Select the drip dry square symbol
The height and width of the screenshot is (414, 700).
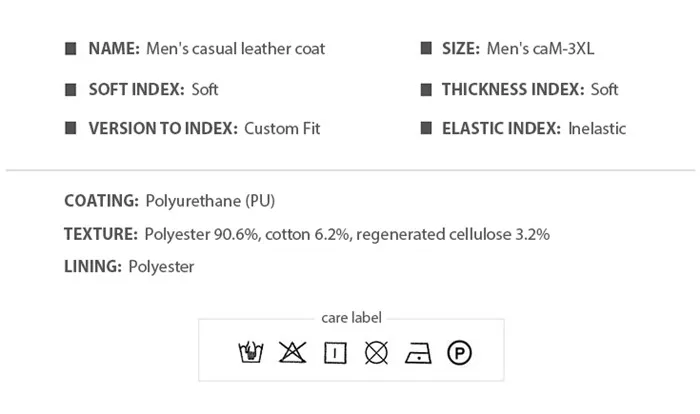coord(335,353)
